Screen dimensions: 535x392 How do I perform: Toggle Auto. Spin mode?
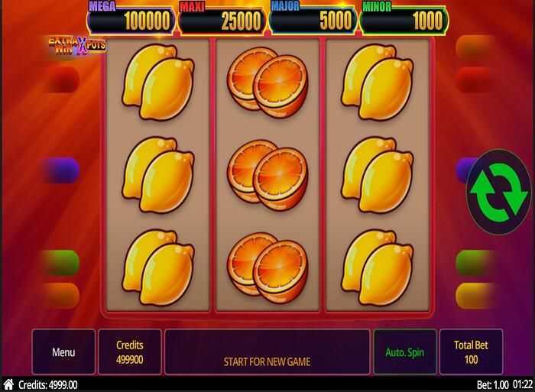(405, 352)
